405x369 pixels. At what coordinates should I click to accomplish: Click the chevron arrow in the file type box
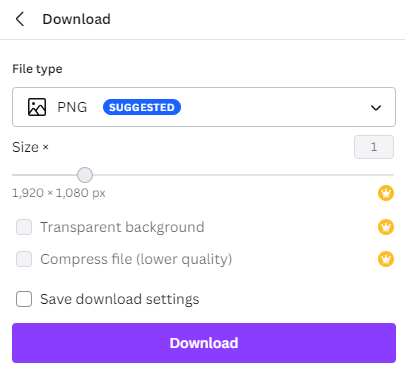(x=376, y=108)
